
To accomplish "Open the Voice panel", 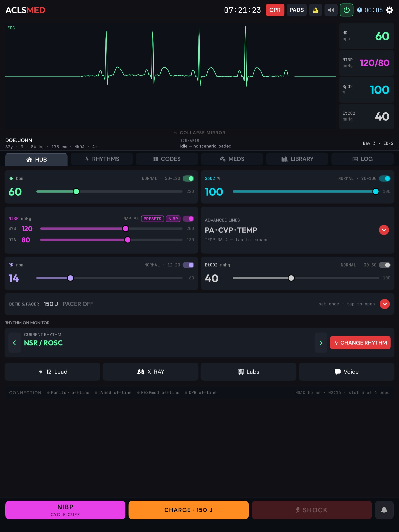I will (346, 372).
